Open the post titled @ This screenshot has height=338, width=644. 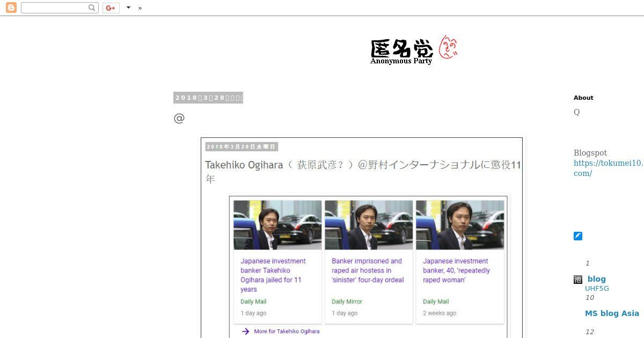coord(179,118)
